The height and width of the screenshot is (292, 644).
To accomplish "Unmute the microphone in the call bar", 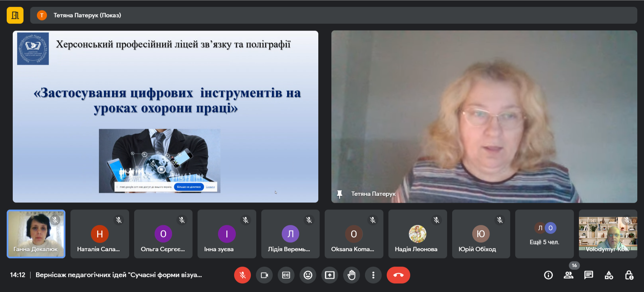I will coord(242,275).
